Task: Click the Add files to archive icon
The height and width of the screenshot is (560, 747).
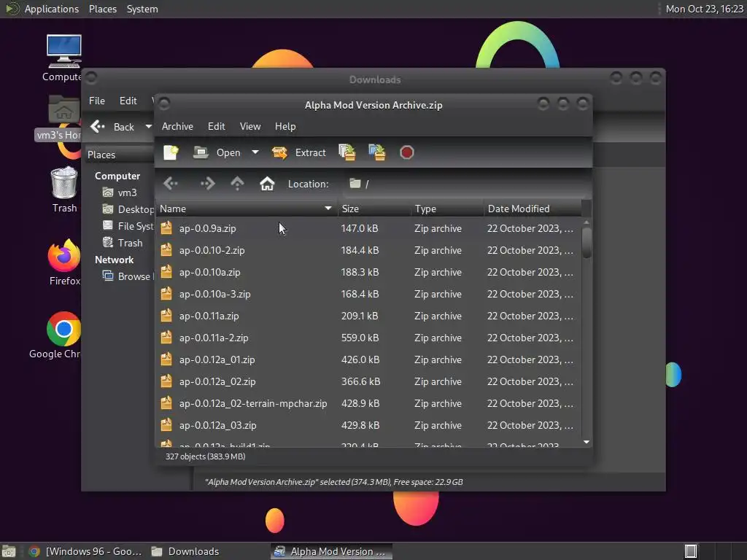Action: tap(347, 152)
